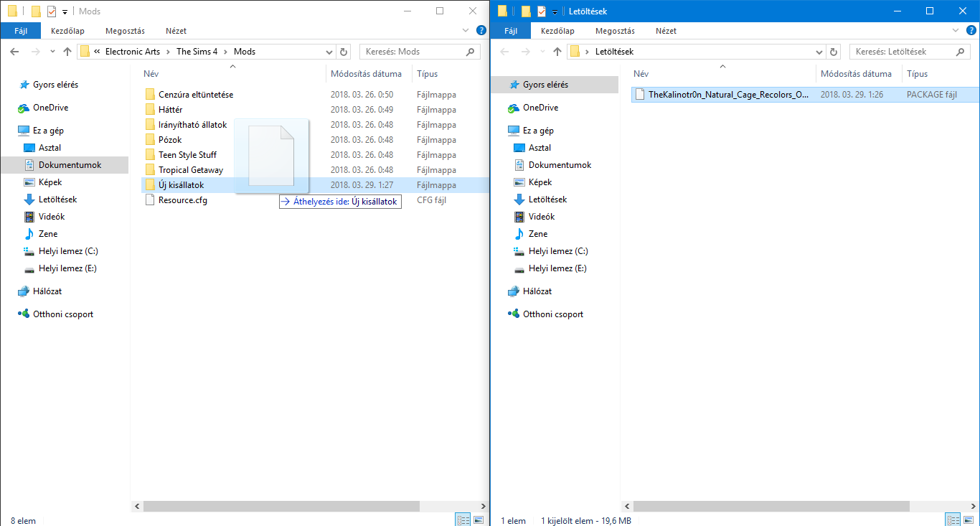Select Resource.cfg file icon
980x526 pixels.
(150, 200)
